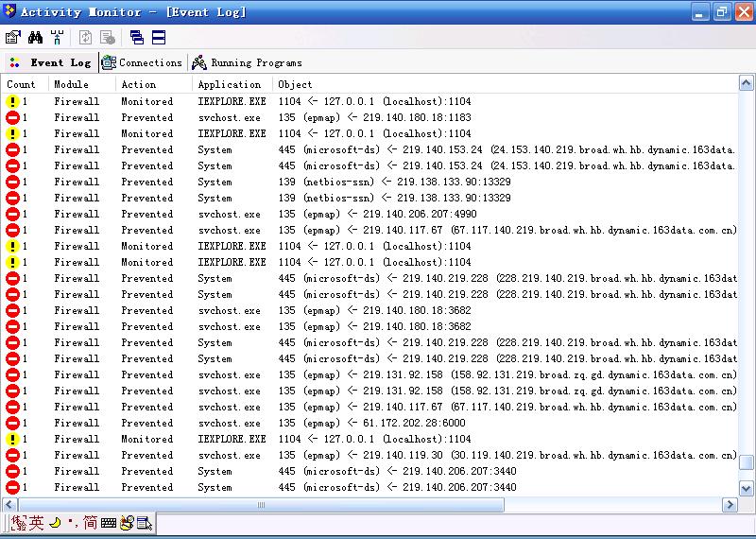Click the Running Programs runner icon
Screen dimensions: 756x539
199,62
